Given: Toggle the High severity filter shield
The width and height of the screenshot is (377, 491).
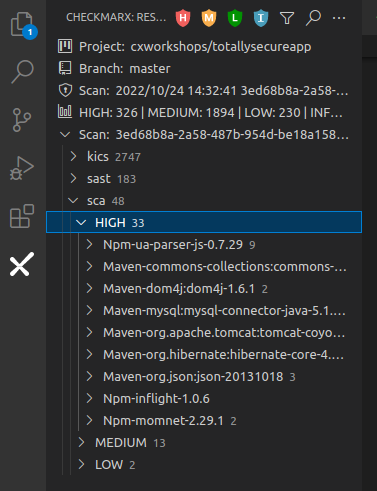Looking at the screenshot, I should coord(183,18).
